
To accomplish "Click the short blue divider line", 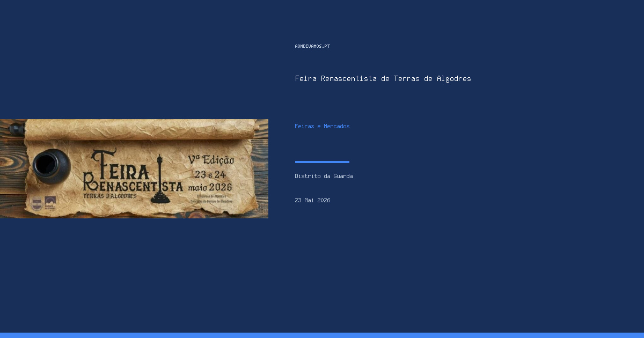I will [322, 161].
